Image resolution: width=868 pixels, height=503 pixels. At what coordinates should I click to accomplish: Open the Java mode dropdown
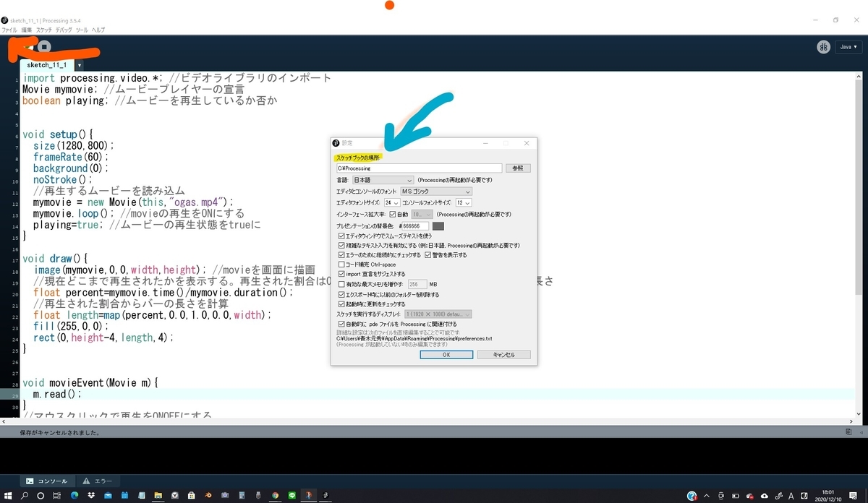click(x=847, y=46)
